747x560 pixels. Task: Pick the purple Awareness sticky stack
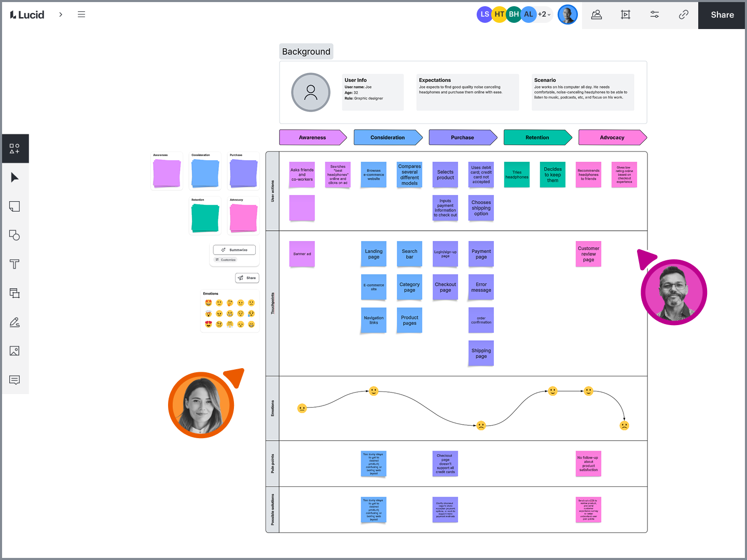pyautogui.click(x=167, y=173)
